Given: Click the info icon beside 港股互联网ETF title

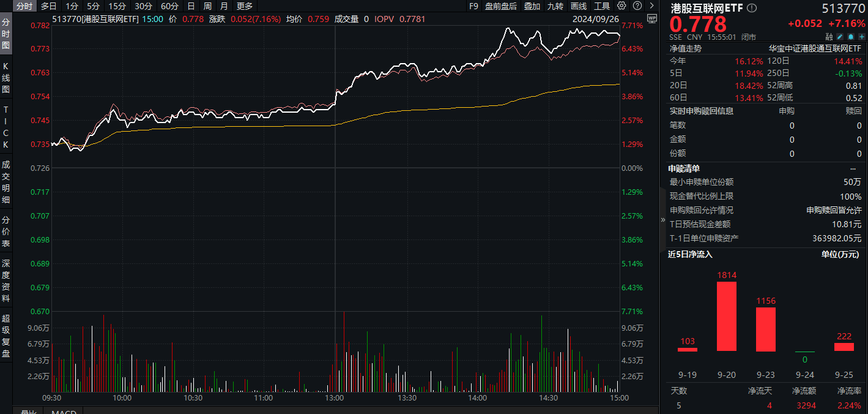Looking at the screenshot, I should pyautogui.click(x=752, y=8).
